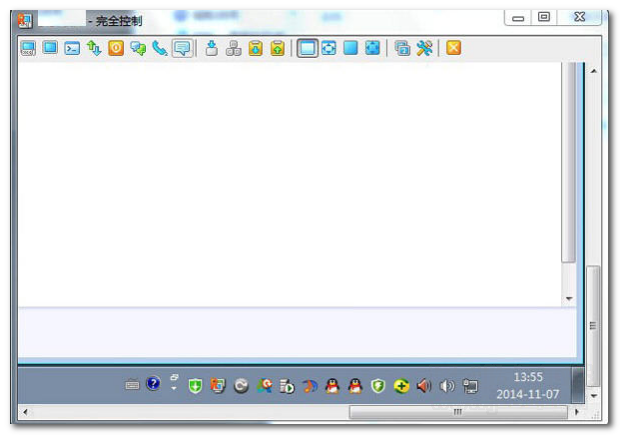This screenshot has height=435, width=620.
Task: Click the green circle plus tray icon
Action: click(x=401, y=386)
